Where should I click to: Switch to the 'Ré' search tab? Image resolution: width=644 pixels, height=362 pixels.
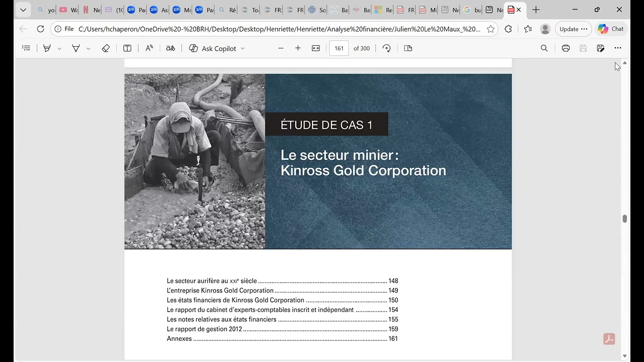click(226, 10)
